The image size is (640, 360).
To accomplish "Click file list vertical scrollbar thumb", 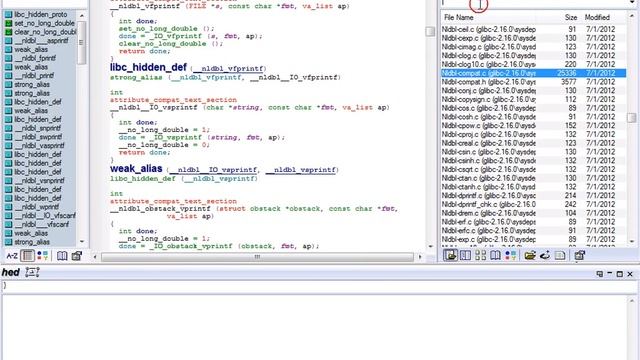I will coord(631,118).
